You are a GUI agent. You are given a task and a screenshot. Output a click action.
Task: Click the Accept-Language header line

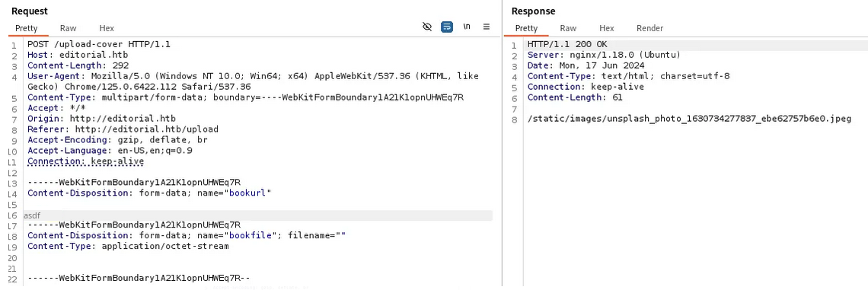point(110,151)
